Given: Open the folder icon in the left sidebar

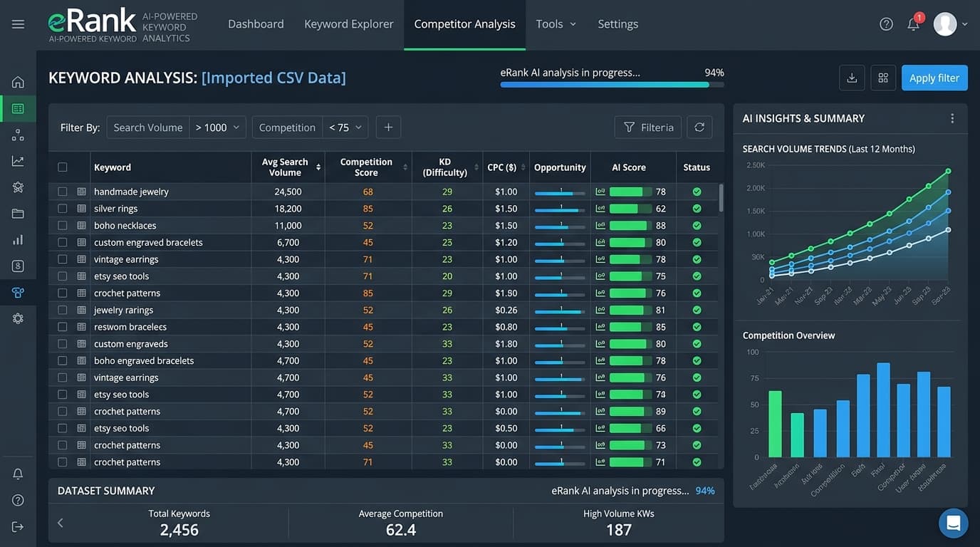Looking at the screenshot, I should click(18, 213).
